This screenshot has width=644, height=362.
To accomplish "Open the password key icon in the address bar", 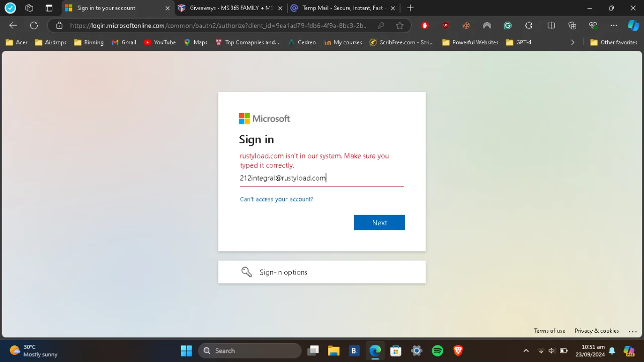I will (x=381, y=26).
